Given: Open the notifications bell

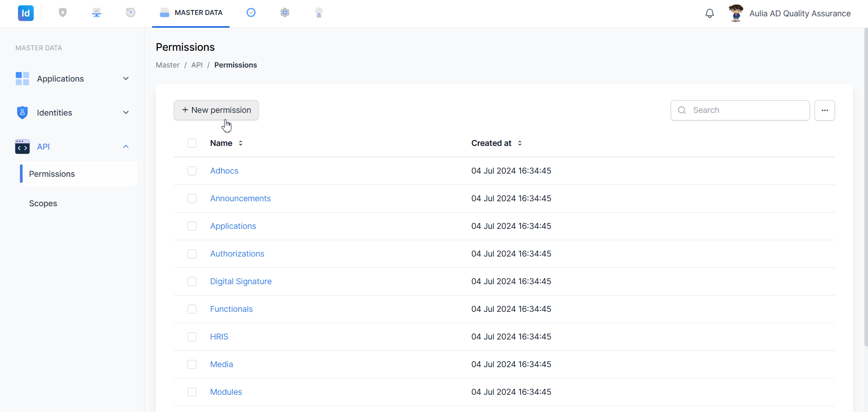Looking at the screenshot, I should pyautogui.click(x=710, y=14).
